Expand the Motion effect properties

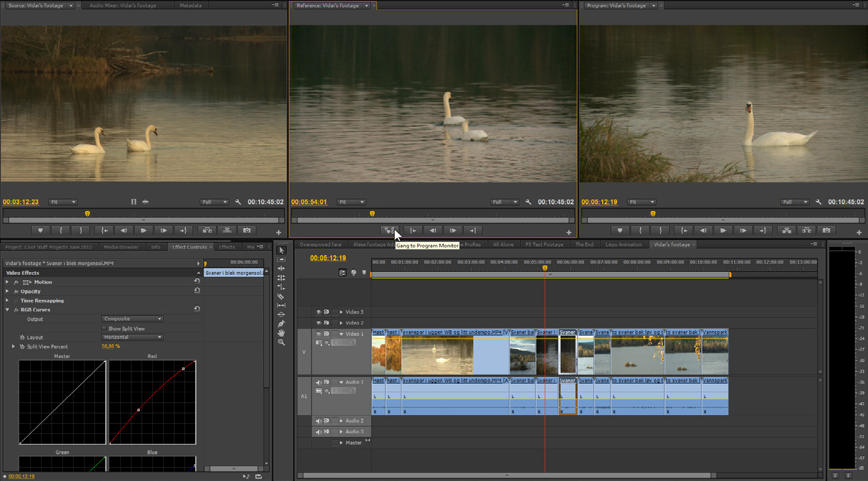click(x=7, y=282)
